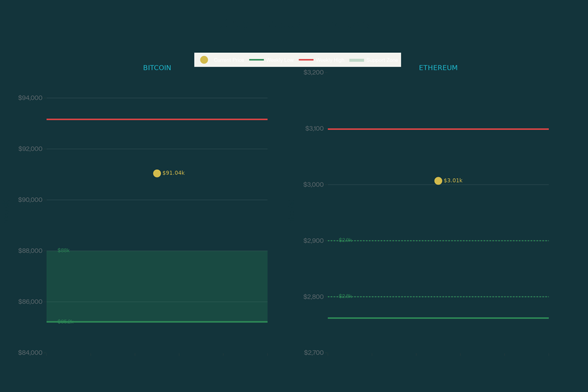588x392 pixels.
Task: Toggle the Weekly High legend label
Action: (x=330, y=60)
